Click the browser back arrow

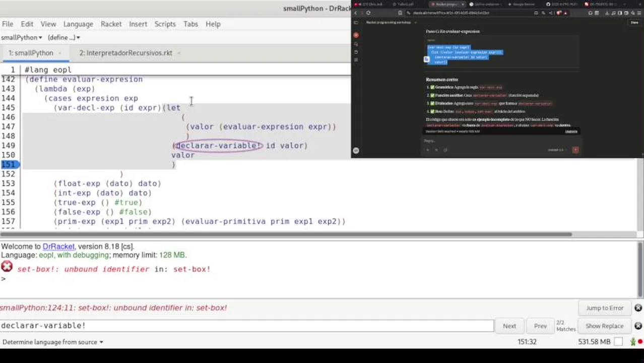point(356,13)
